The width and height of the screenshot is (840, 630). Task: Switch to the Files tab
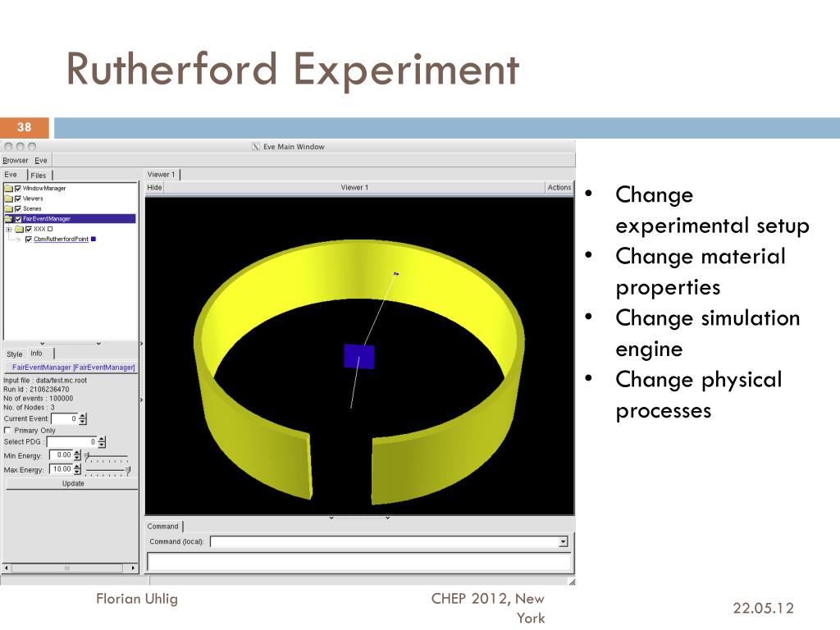click(39, 176)
